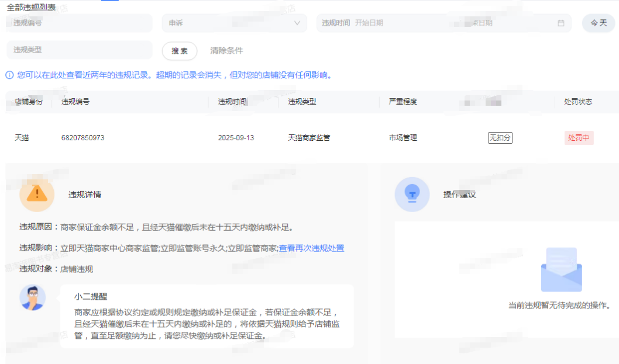Click the envelope illustration in suggestions panel

[x=561, y=270]
